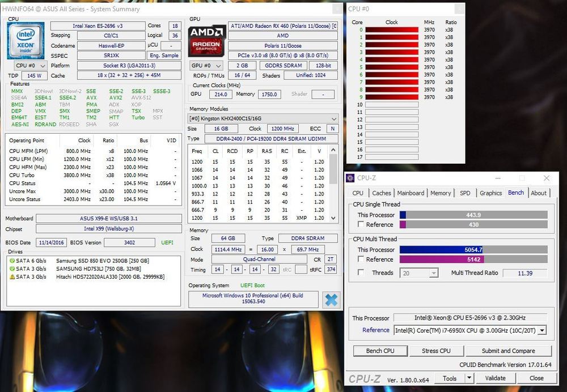Image resolution: width=567 pixels, height=392 pixels.
Task: Open the CPU #0 selector dropdown
Action: pos(31,65)
